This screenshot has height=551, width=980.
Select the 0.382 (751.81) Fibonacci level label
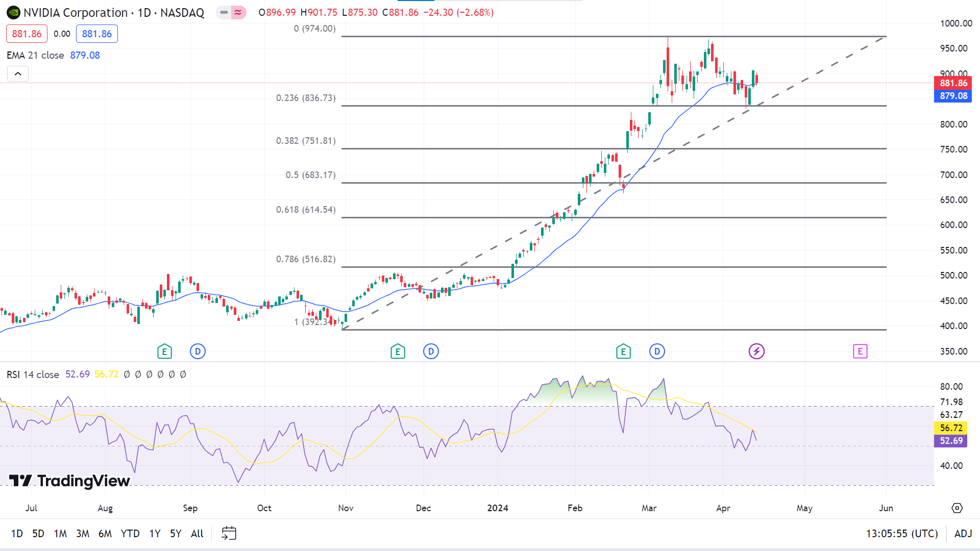306,141
